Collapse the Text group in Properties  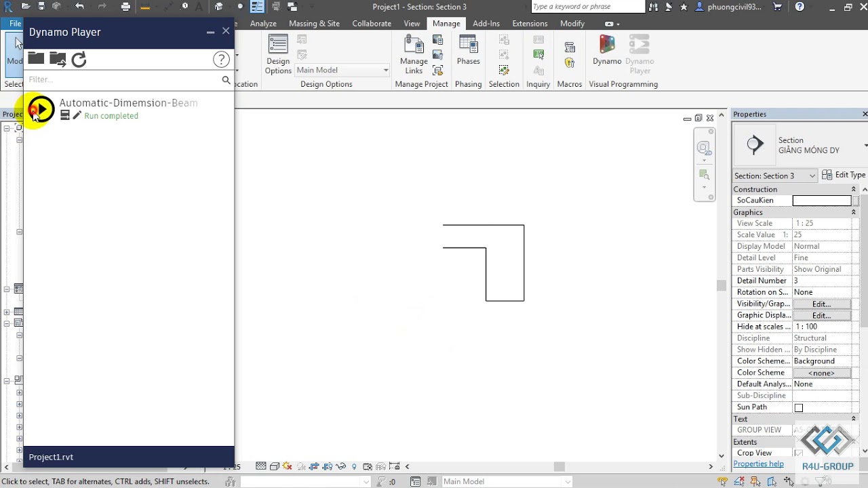(854, 420)
